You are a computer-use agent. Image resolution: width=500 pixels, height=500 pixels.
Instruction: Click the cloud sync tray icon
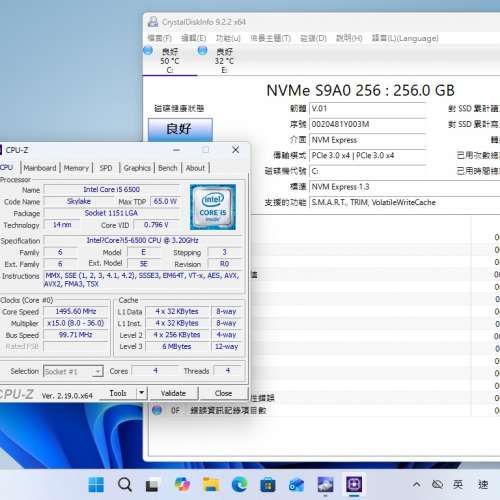tap(437, 484)
